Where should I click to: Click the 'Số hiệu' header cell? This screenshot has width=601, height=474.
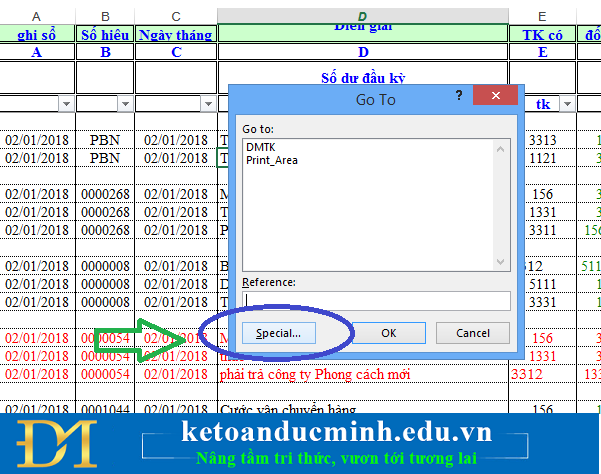tap(105, 34)
